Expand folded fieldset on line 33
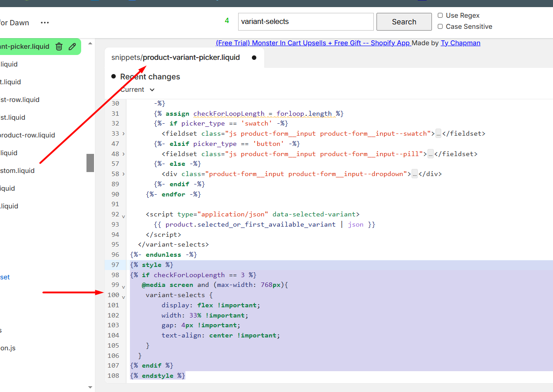553x392 pixels. pos(123,133)
